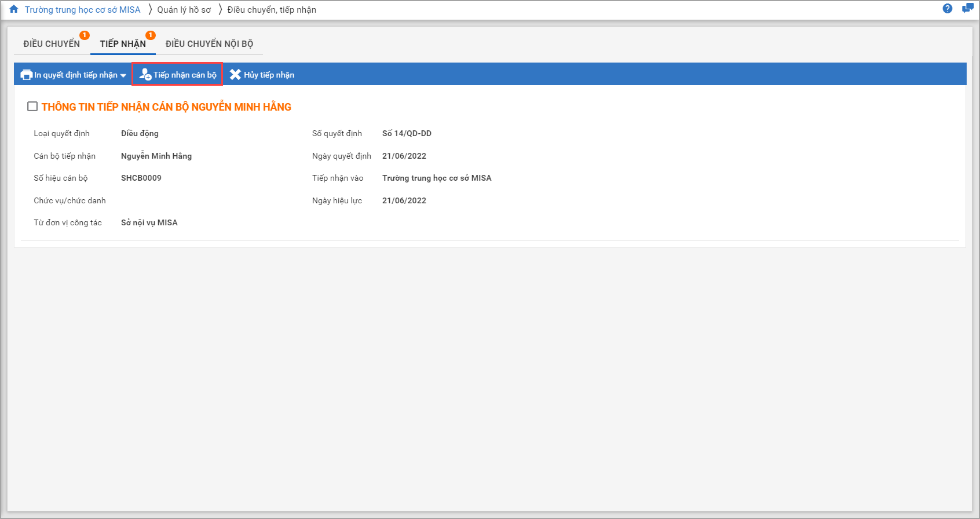
Task: Go to Quản lý hồ sơ breadcrumb
Action: 184,10
